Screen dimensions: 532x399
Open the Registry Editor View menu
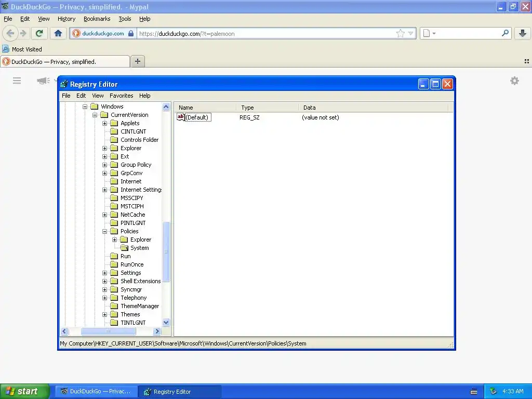pos(98,96)
